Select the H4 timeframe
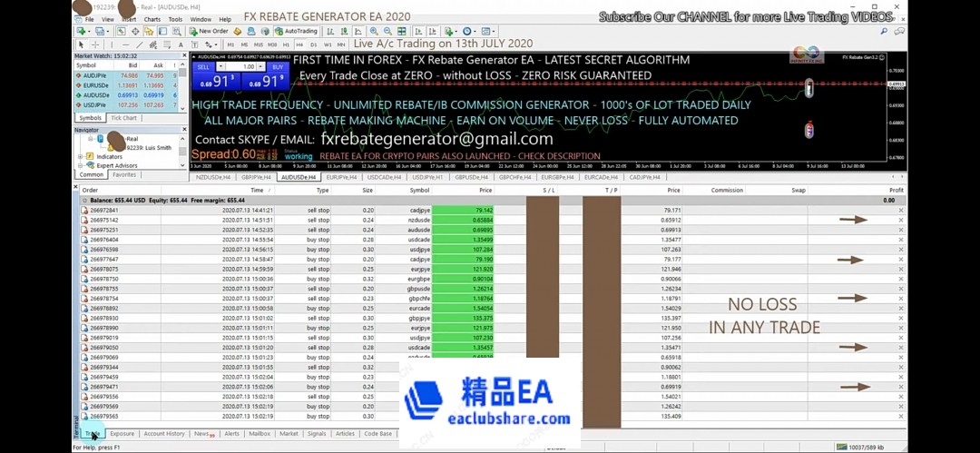 (x=299, y=44)
